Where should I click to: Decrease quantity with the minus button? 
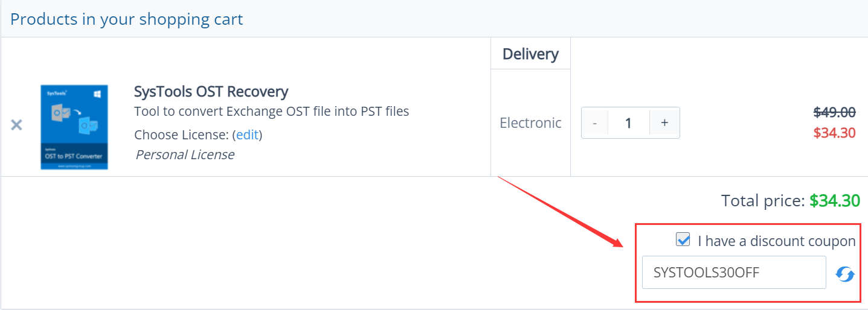pos(595,123)
